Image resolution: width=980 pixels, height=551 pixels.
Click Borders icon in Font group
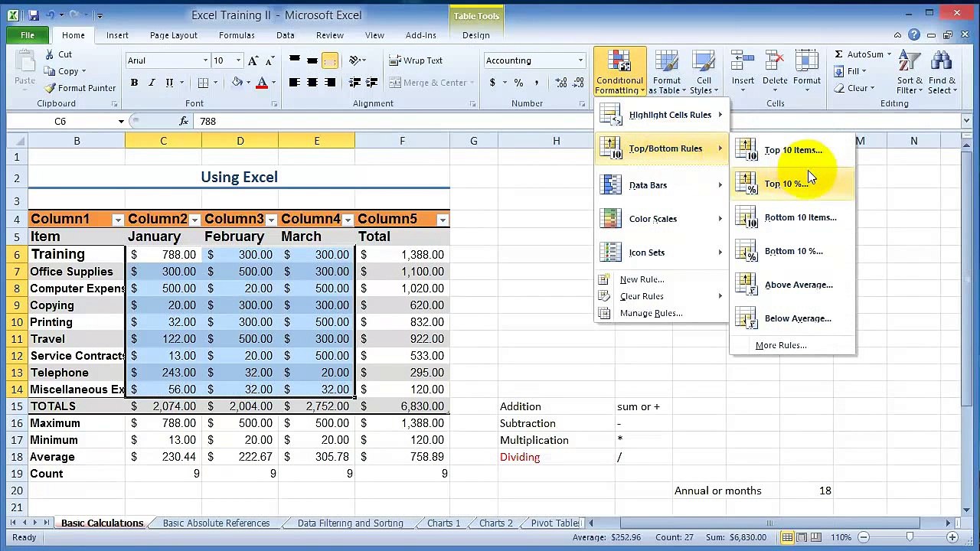coord(203,83)
